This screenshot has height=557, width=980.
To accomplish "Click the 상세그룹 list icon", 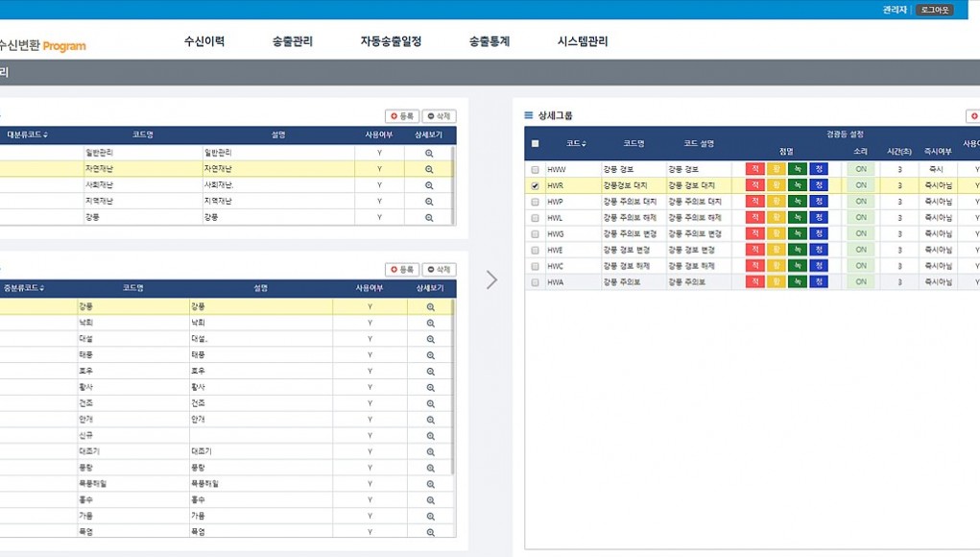I will click(528, 115).
